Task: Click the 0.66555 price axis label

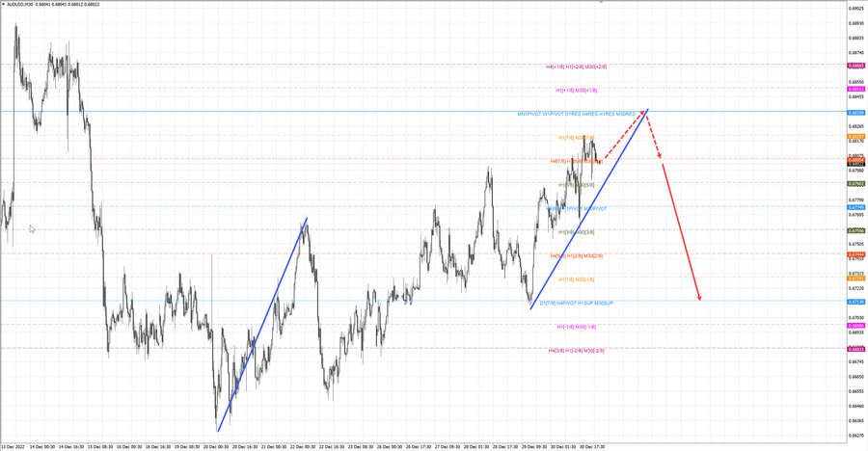Action: tap(856, 391)
